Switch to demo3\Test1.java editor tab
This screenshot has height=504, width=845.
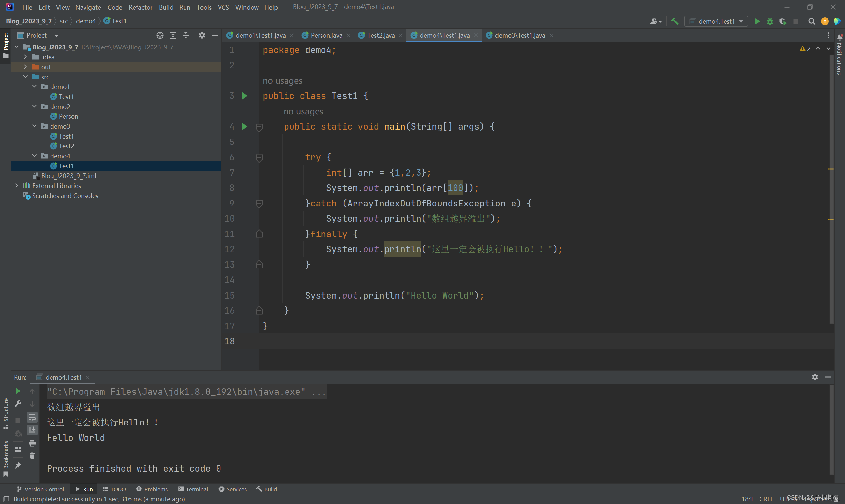tap(520, 35)
